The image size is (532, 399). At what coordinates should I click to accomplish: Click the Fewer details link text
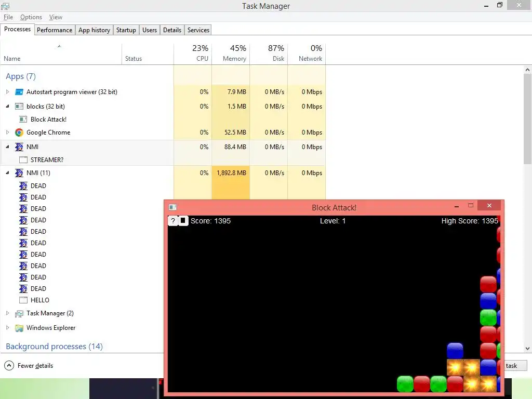click(35, 366)
